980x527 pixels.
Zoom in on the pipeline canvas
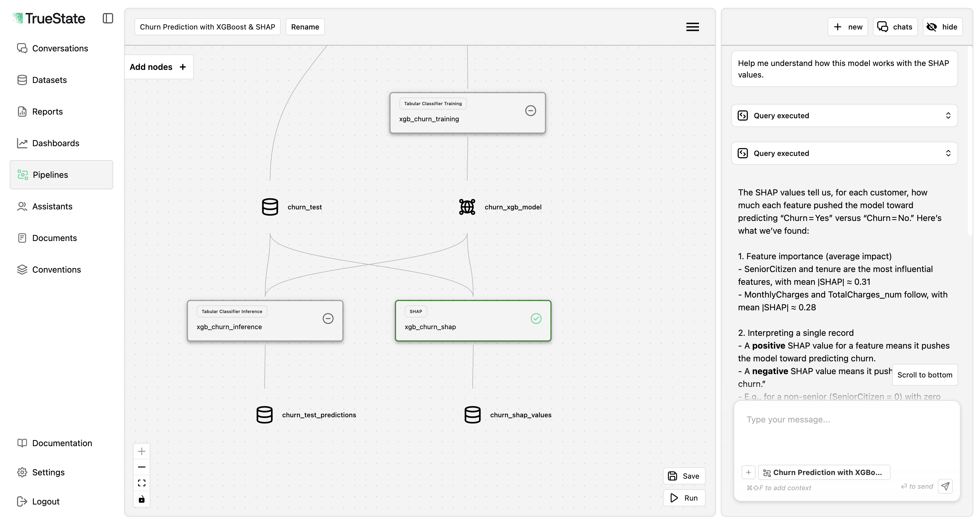(141, 451)
